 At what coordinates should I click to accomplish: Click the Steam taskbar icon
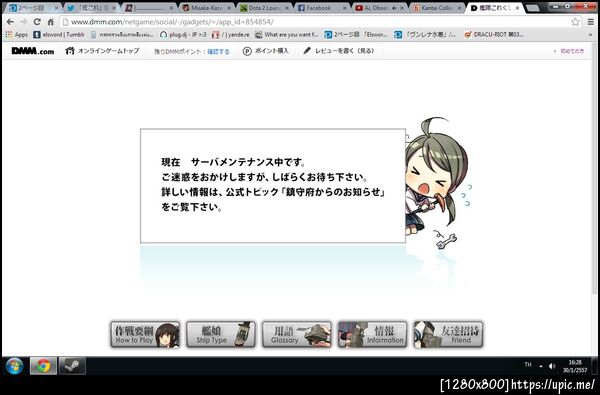coord(72,366)
